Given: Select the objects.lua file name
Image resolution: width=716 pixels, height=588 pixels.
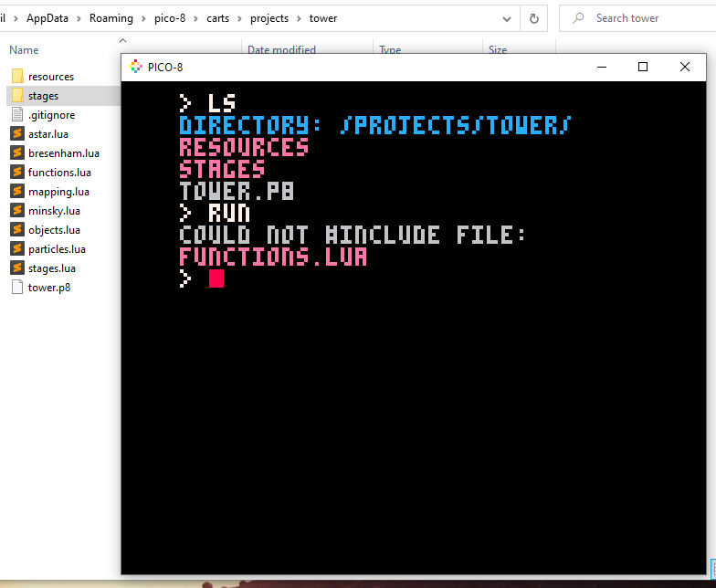Looking at the screenshot, I should (54, 230).
